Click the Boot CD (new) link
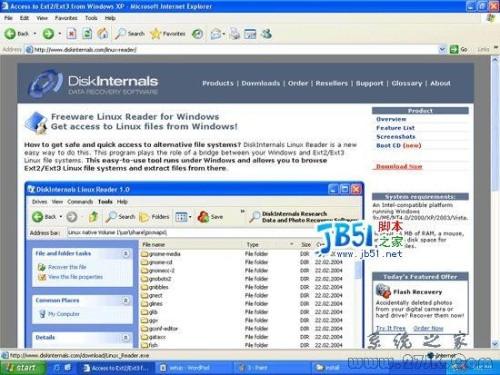 pyautogui.click(x=399, y=145)
